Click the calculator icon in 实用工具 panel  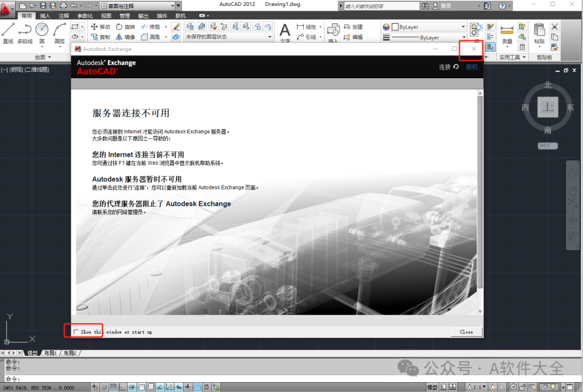523,47
